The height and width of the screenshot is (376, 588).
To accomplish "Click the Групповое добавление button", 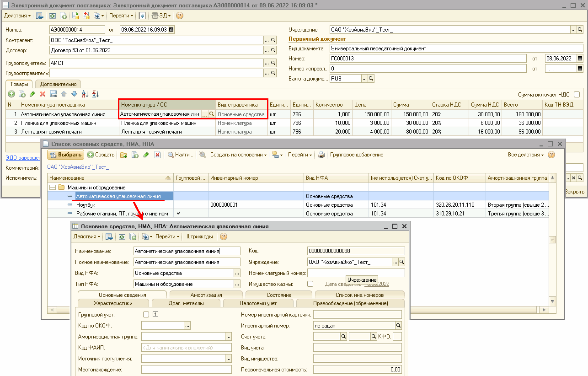I will 357,155.
